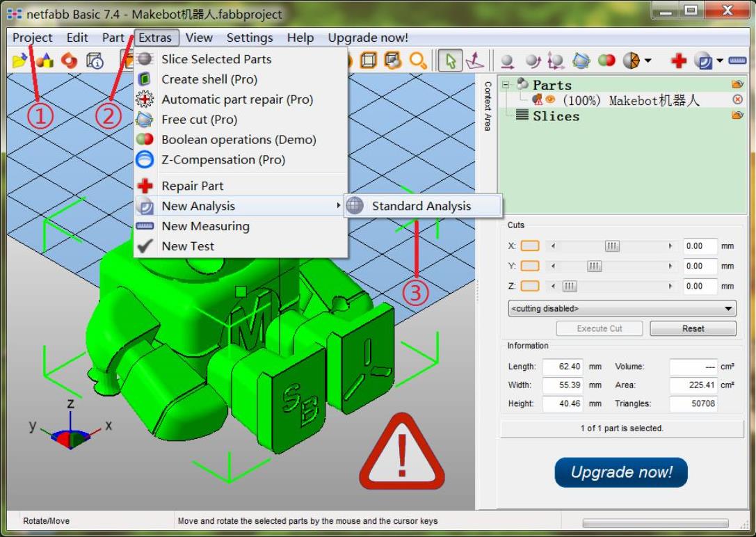Viewport: 756px width, 537px height.
Task: Click right arrow of Z cut slider
Action: pyautogui.click(x=670, y=286)
